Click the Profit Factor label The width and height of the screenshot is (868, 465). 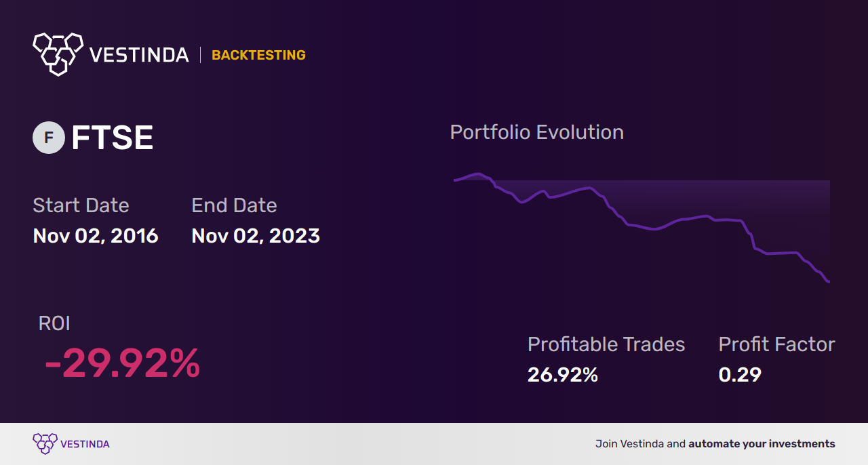(x=776, y=344)
